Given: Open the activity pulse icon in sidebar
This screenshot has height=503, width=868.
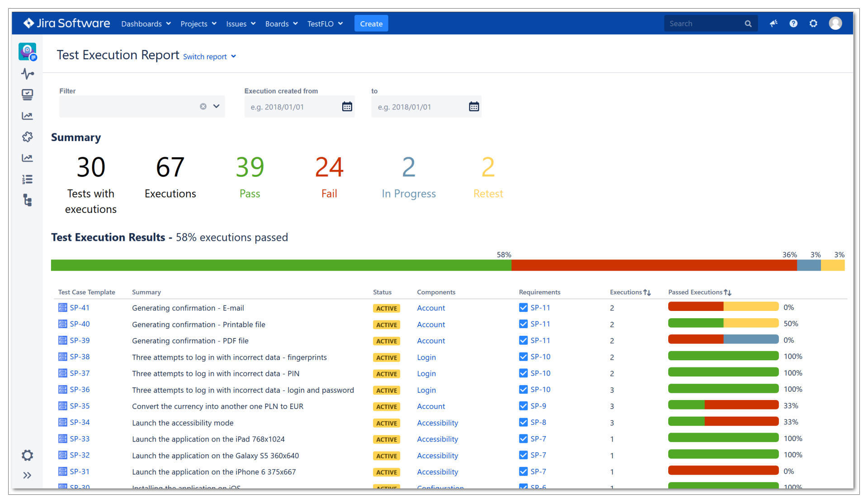Looking at the screenshot, I should pyautogui.click(x=28, y=74).
